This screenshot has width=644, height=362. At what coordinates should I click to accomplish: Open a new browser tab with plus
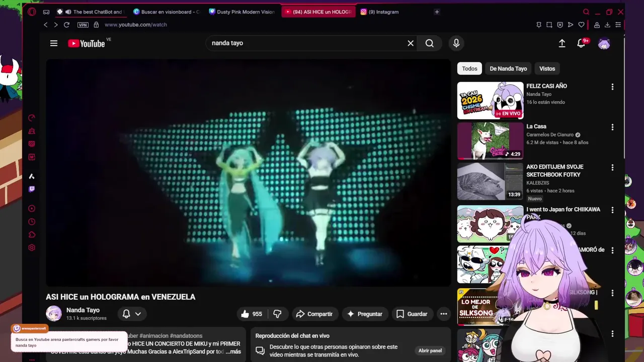[x=437, y=12]
